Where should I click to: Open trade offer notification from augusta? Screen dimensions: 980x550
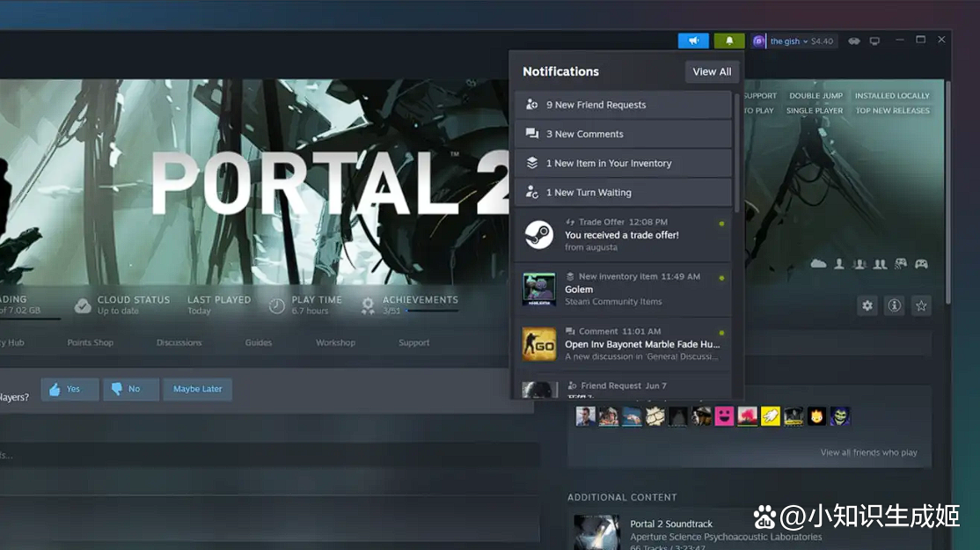click(x=623, y=235)
